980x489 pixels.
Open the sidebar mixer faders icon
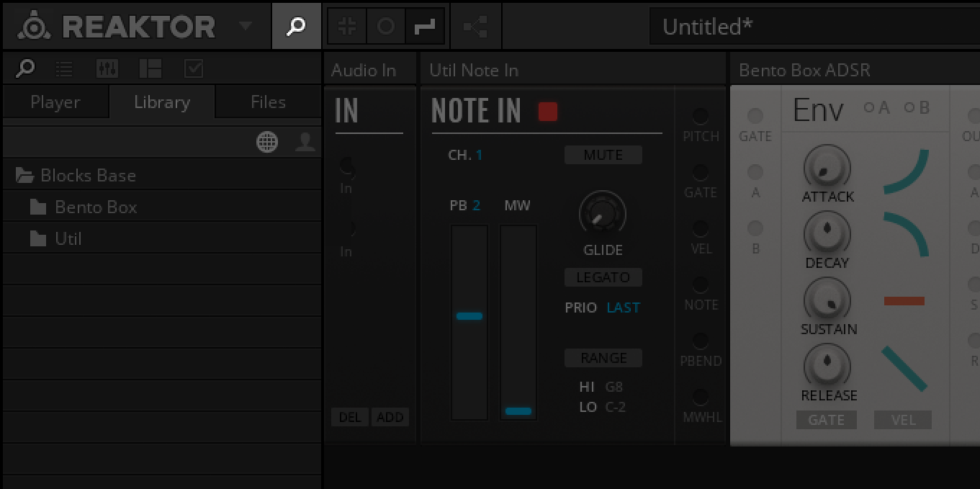107,68
